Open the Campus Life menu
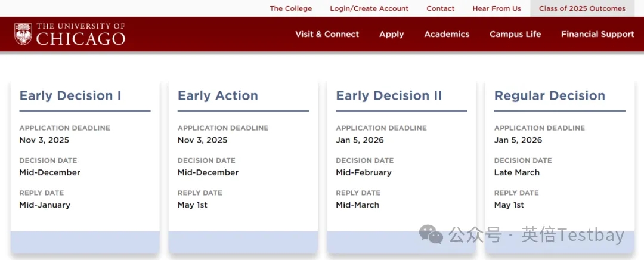Image resolution: width=644 pixels, height=260 pixels. [515, 34]
